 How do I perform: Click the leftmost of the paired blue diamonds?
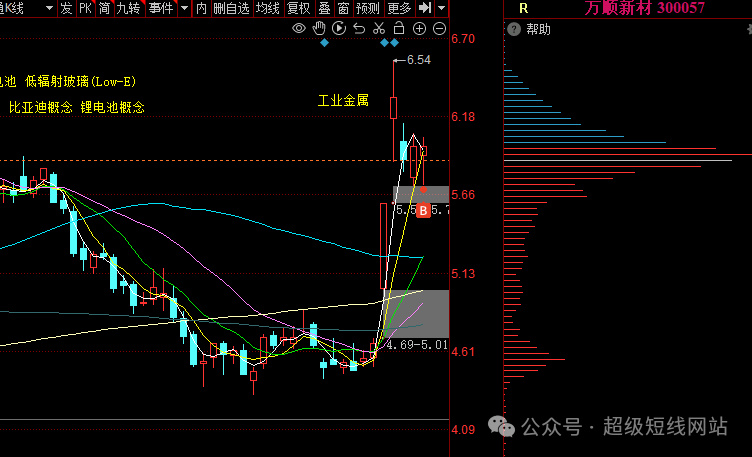pos(384,43)
